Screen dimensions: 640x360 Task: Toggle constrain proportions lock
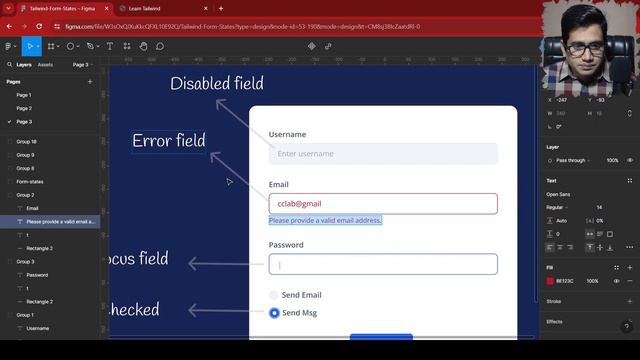pyautogui.click(x=629, y=113)
